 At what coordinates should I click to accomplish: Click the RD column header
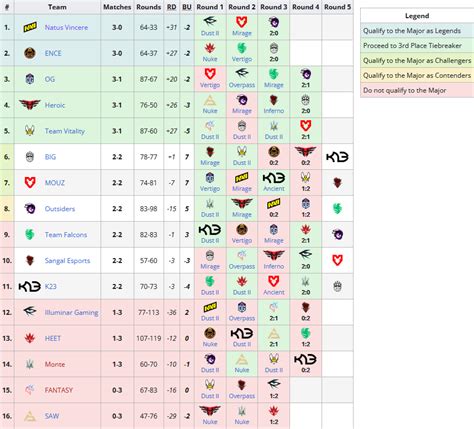click(171, 7)
